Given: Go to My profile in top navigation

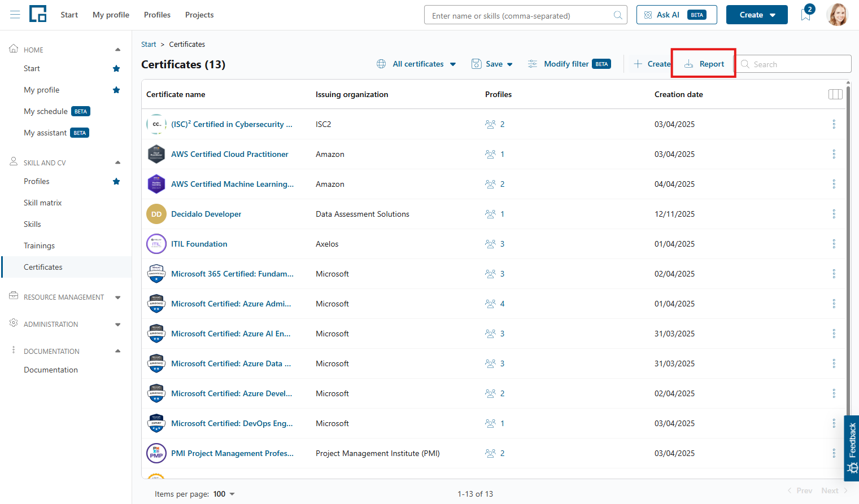Looking at the screenshot, I should pyautogui.click(x=111, y=15).
